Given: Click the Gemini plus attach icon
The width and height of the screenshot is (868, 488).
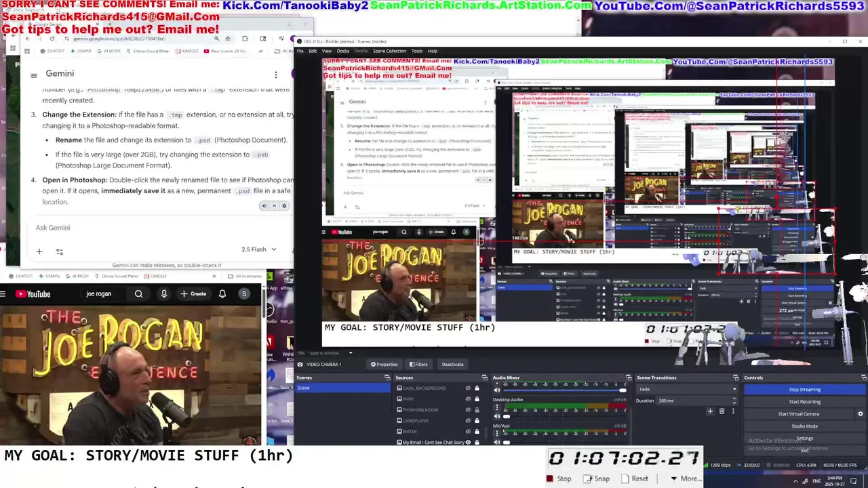Looking at the screenshot, I should point(39,251).
